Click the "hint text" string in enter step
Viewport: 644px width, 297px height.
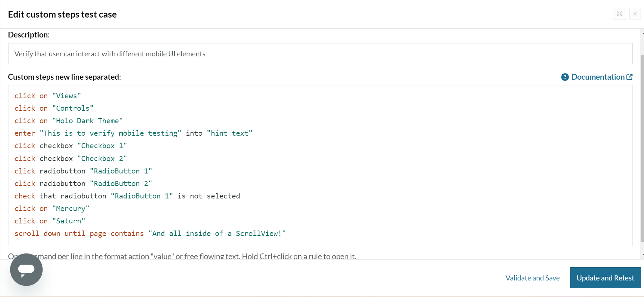click(x=229, y=133)
